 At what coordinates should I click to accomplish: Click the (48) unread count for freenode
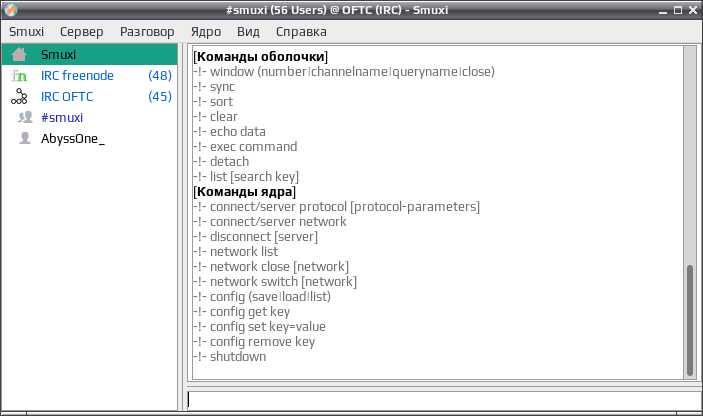[x=160, y=76]
